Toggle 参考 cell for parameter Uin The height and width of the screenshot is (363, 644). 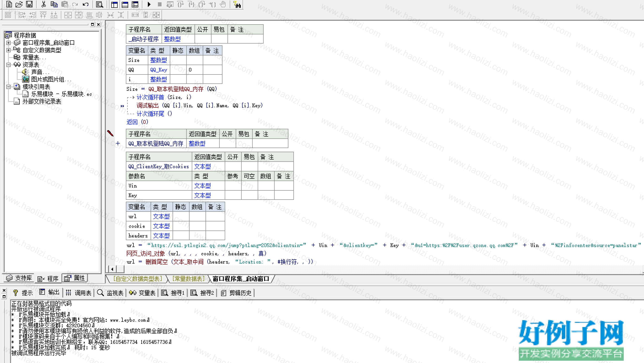[233, 186]
